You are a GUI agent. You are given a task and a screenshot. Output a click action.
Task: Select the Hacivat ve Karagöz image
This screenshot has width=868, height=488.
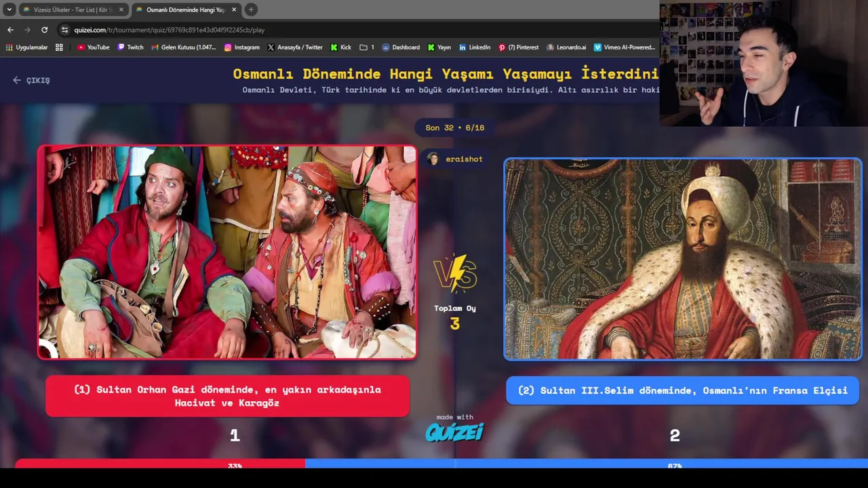point(227,251)
